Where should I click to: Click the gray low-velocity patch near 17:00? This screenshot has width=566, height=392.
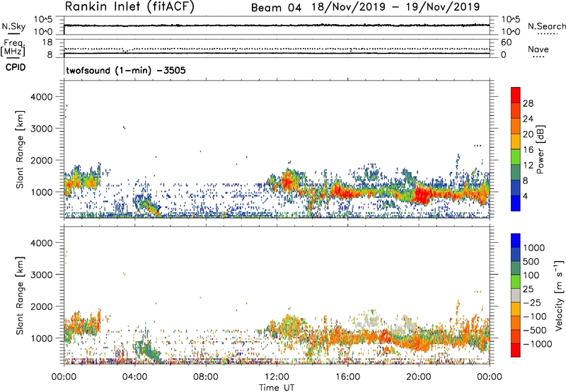click(x=368, y=321)
